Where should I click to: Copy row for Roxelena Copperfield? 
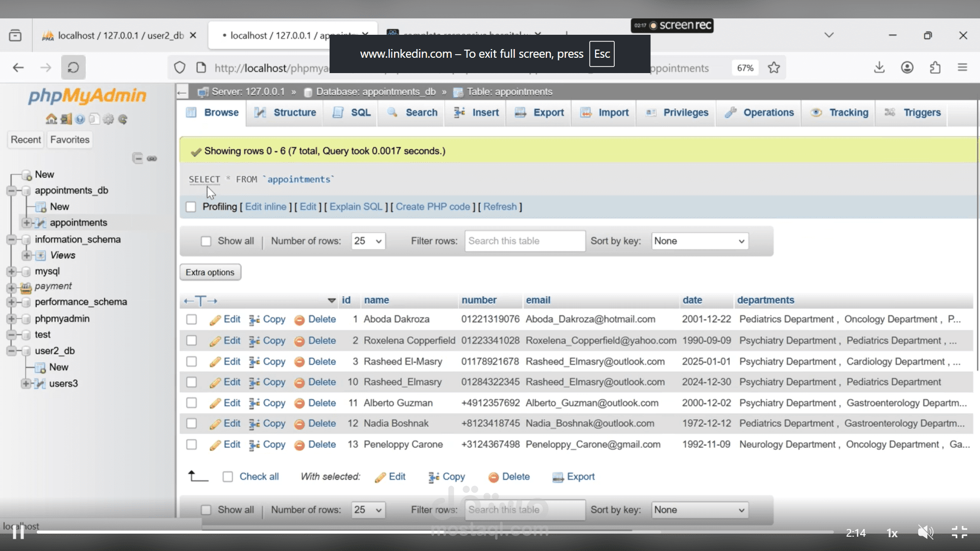point(267,340)
